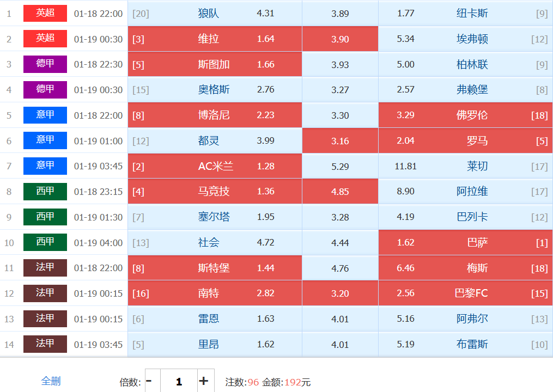Click 法甲 league tag for 里昂 match
This screenshot has height=392, width=553.
point(45,344)
